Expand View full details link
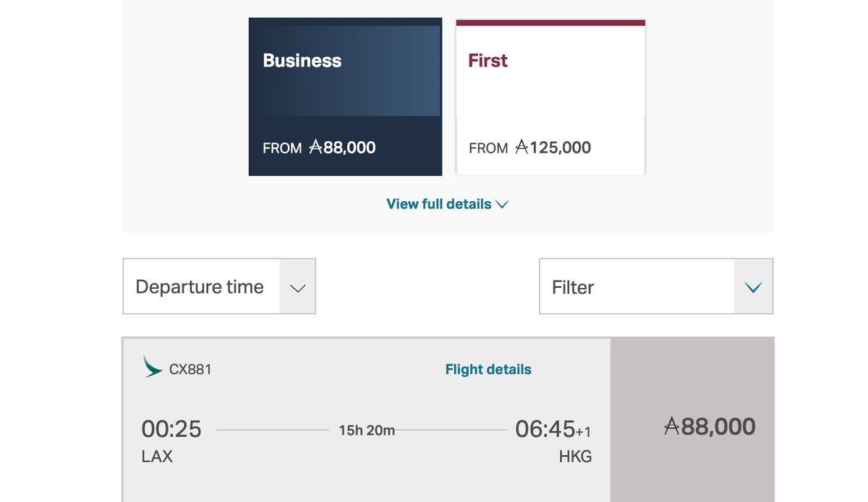Viewport: 868px width, 502px height. 438,204
